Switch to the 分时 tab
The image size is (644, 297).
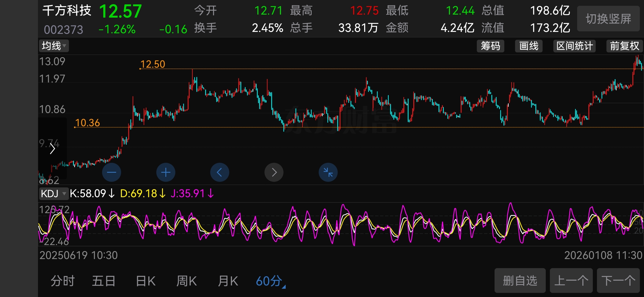pos(63,281)
